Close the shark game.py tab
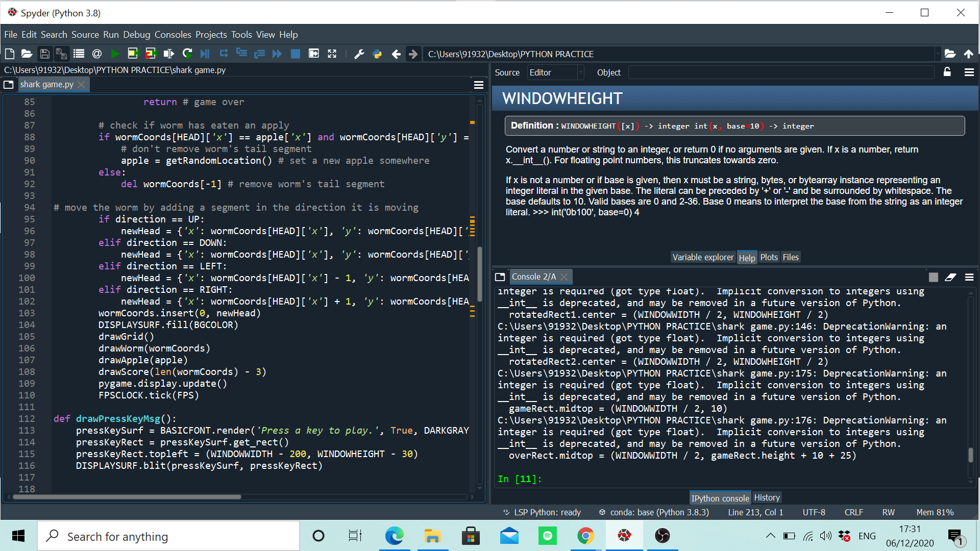Image resolution: width=980 pixels, height=551 pixels. coord(81,85)
